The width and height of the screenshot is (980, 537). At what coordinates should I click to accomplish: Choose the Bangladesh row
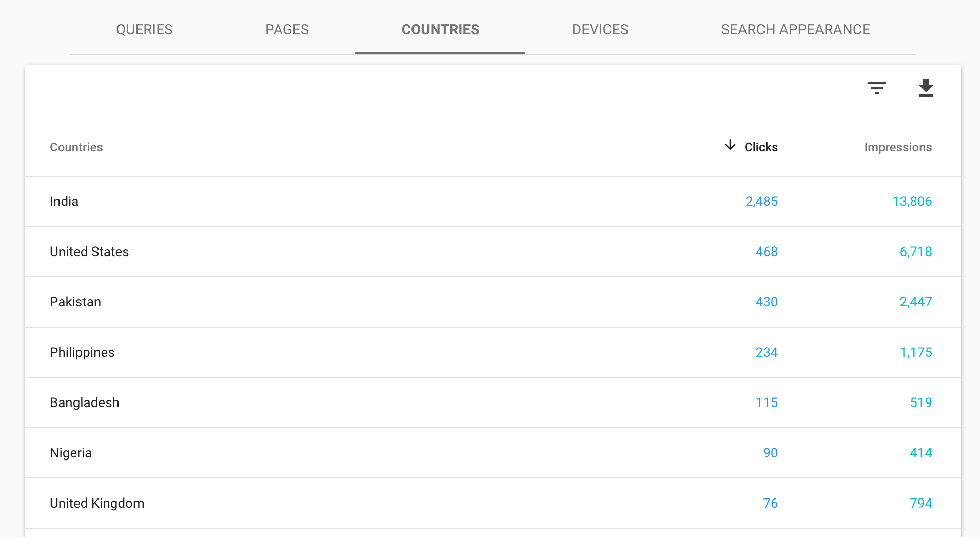pos(85,402)
